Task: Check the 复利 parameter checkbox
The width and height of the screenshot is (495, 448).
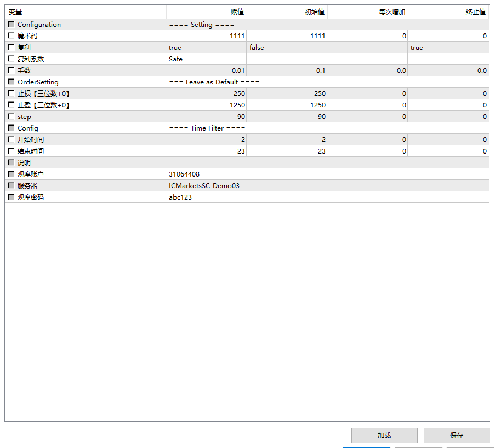Action: [x=10, y=47]
